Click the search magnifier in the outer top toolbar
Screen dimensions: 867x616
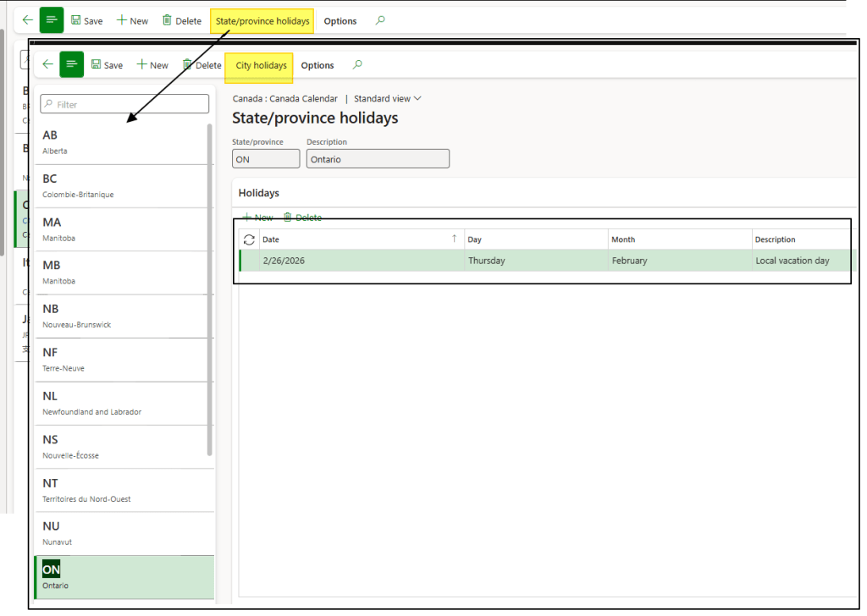coord(380,20)
